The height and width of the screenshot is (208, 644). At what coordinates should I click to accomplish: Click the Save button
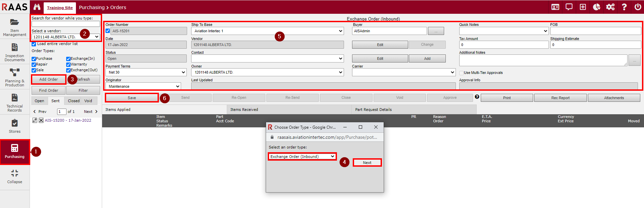[132, 98]
